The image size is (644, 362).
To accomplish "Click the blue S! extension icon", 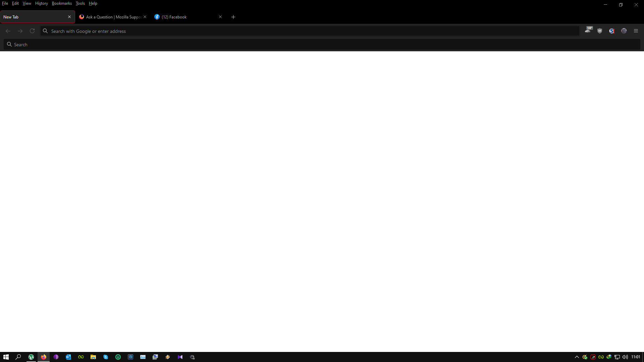I will (x=612, y=31).
